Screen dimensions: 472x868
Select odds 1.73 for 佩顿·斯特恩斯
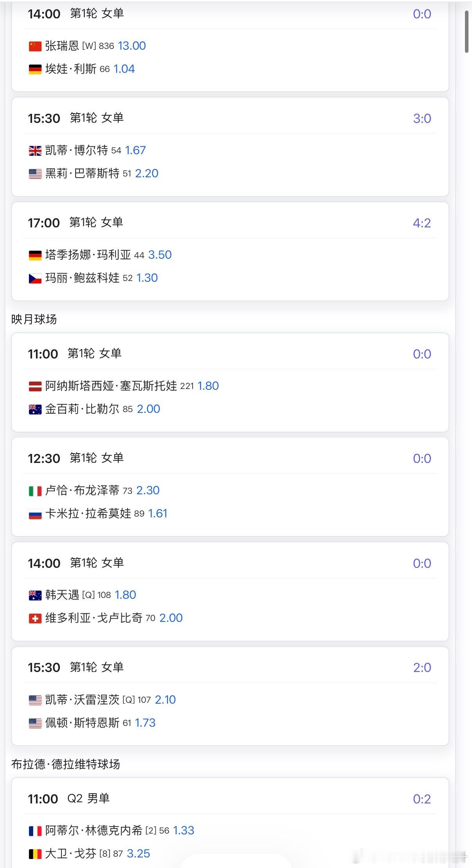(145, 723)
